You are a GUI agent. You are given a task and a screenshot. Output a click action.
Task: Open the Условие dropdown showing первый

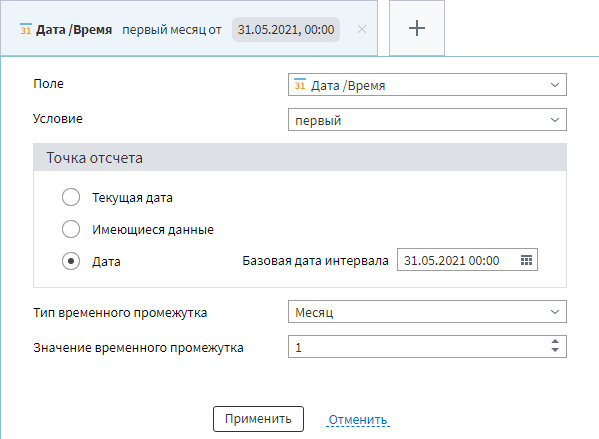click(427, 120)
